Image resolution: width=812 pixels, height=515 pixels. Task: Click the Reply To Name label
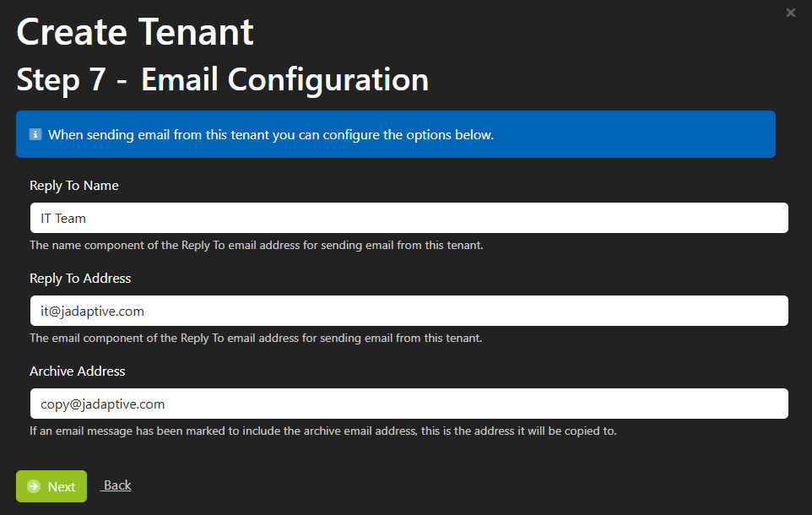74,186
